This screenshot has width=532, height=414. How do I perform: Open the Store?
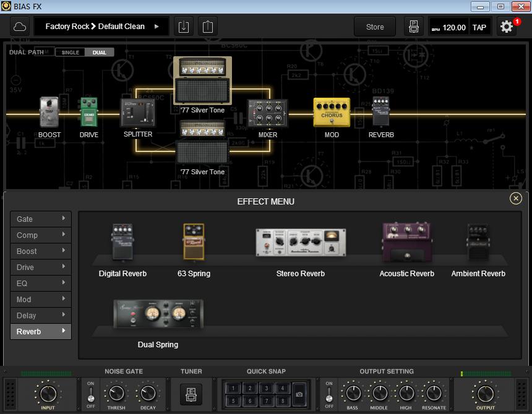pyautogui.click(x=374, y=27)
